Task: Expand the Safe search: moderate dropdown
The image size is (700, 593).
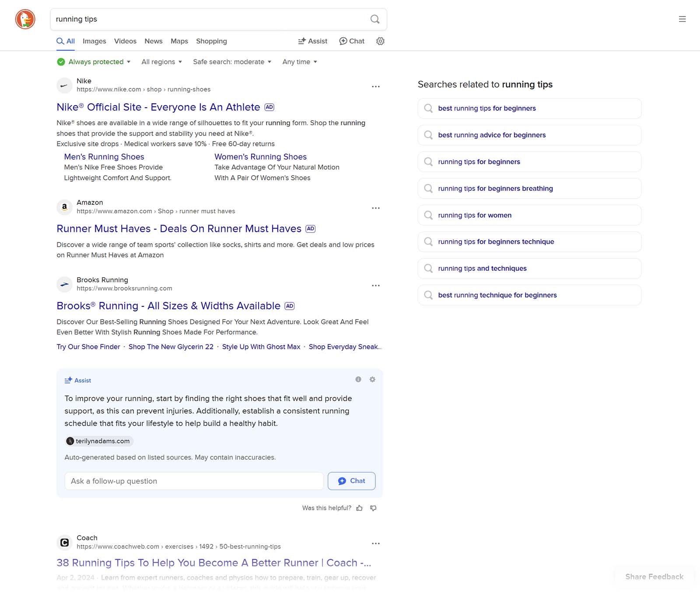Action: (x=232, y=62)
